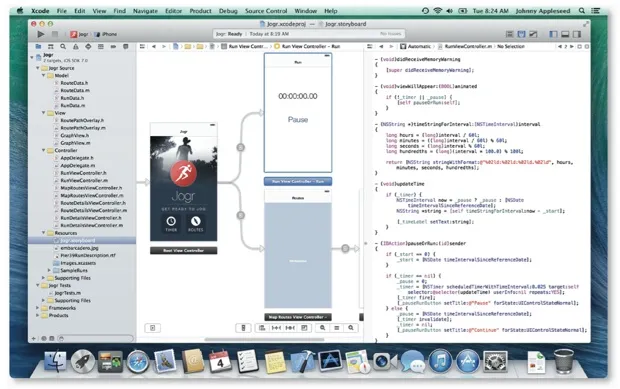Click RunViewController.m in assistant jump bar
Image resolution: width=620 pixels, height=389 pixels.
pos(465,47)
